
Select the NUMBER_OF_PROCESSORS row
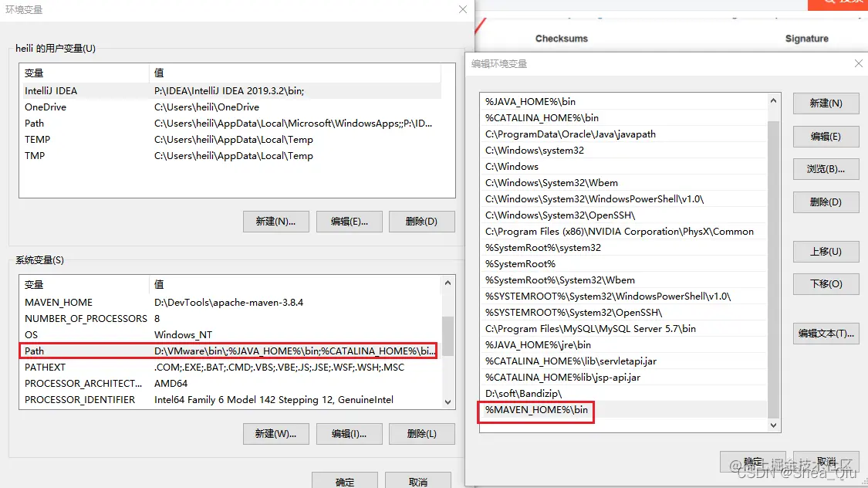[230, 318]
